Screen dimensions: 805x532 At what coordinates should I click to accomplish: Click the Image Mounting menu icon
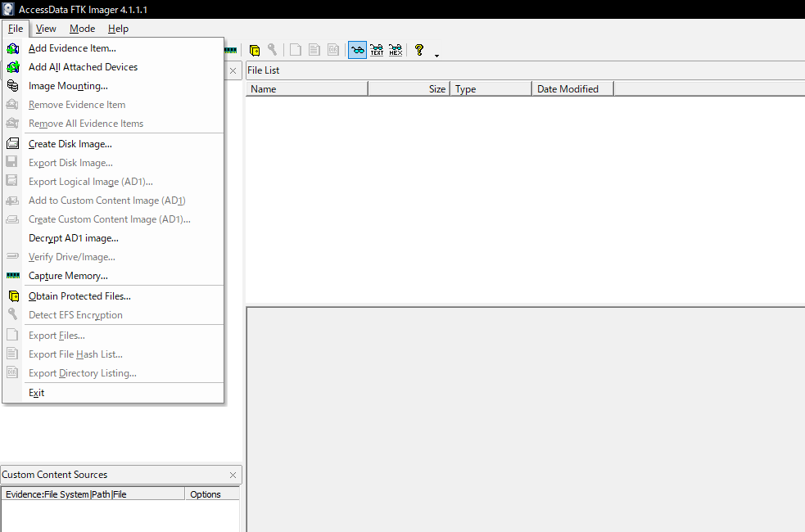pyautogui.click(x=13, y=86)
